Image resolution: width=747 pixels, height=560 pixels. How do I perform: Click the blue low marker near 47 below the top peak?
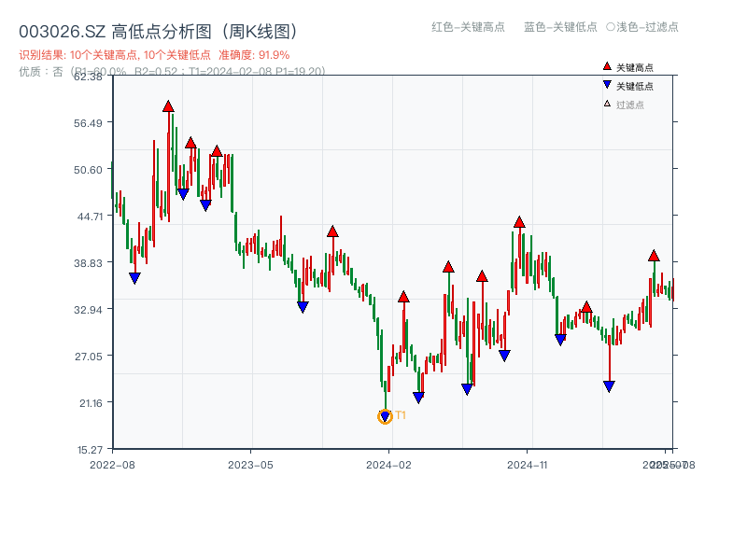coord(183,194)
